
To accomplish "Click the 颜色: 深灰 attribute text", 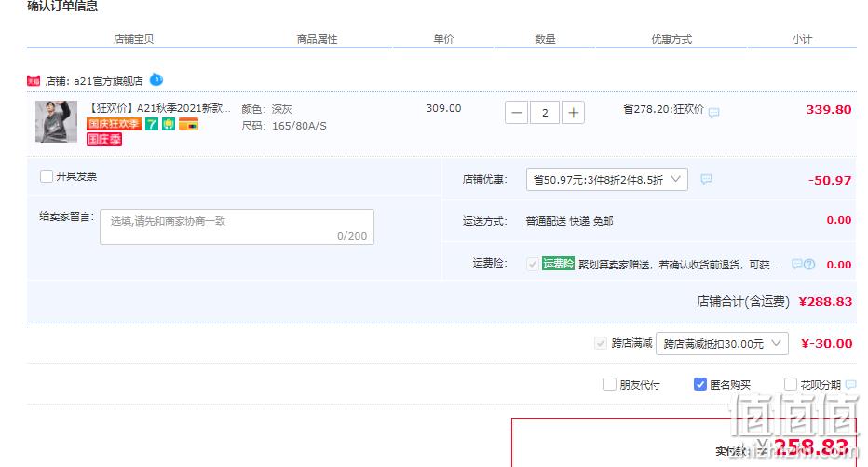I will [266, 109].
